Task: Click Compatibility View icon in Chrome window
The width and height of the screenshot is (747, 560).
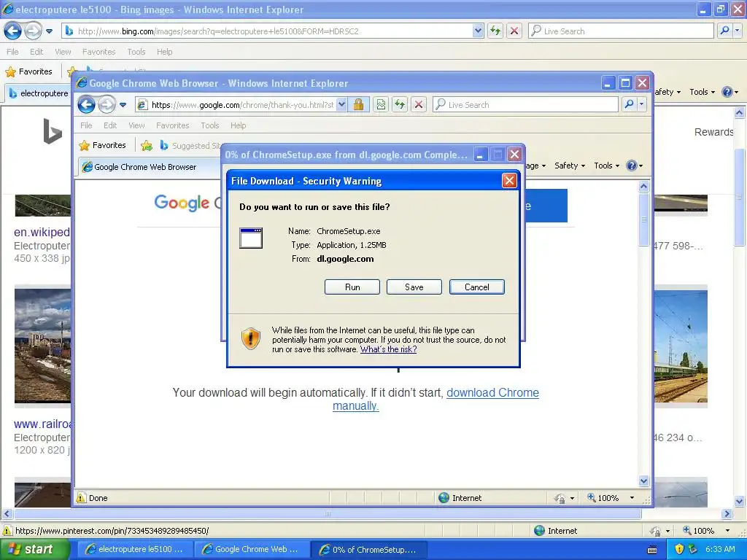Action: pos(381,105)
